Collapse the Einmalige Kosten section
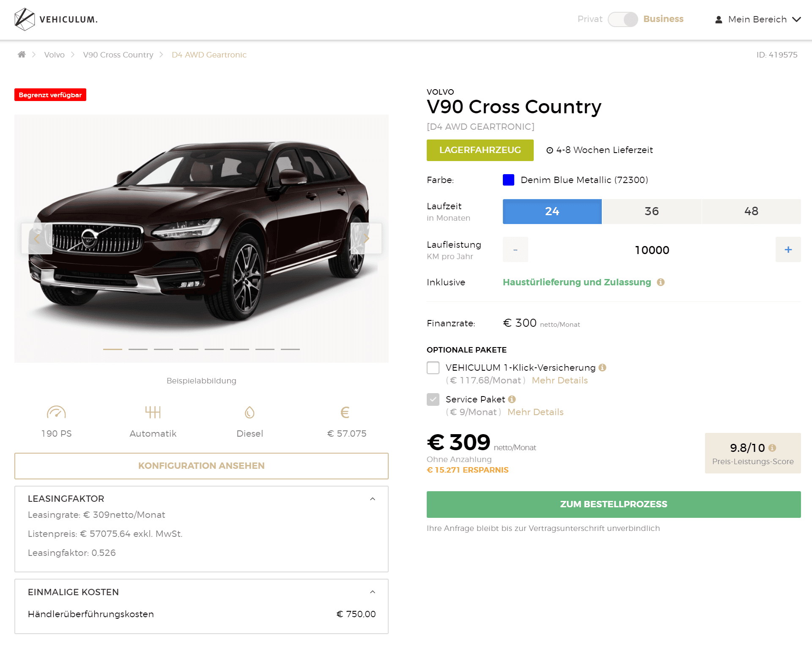 tap(373, 592)
